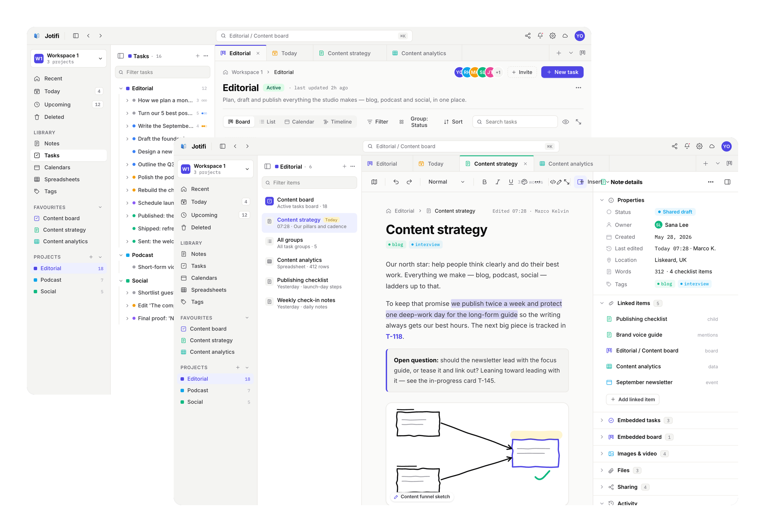Viewport: 765px width, 532px height.
Task: Add a task with Tasks panel plus icon
Action: [x=198, y=56]
